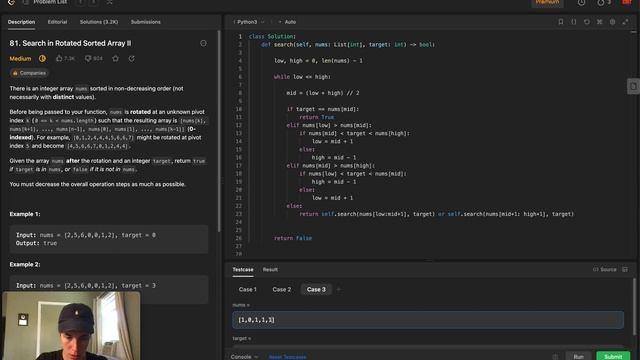Click the 'while low <= high:' line
The image size is (640, 360).
click(302, 77)
